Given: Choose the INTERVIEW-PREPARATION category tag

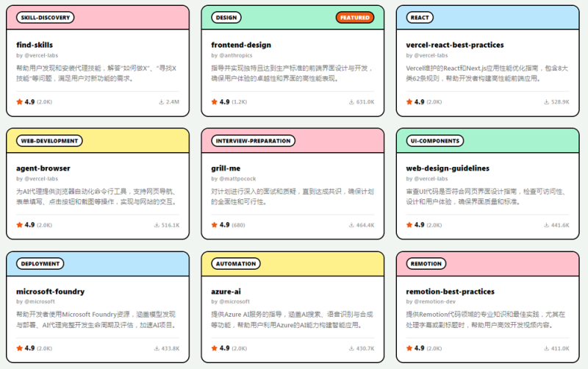Looking at the screenshot, I should [253, 141].
